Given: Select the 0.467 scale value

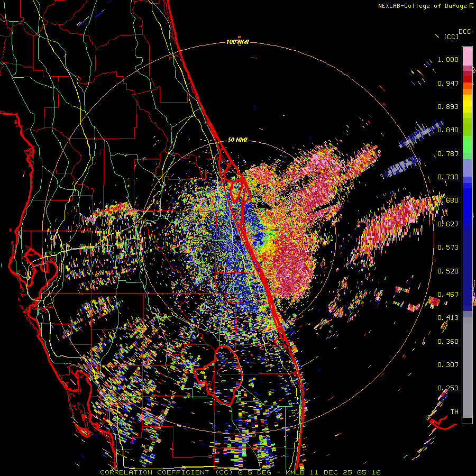Looking at the screenshot, I should point(448,295).
